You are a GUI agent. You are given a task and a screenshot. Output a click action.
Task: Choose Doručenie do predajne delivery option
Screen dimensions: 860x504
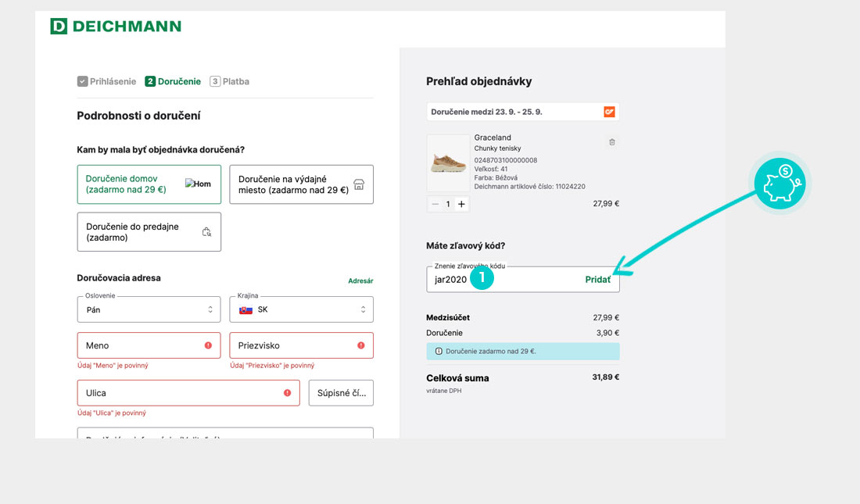coord(149,232)
